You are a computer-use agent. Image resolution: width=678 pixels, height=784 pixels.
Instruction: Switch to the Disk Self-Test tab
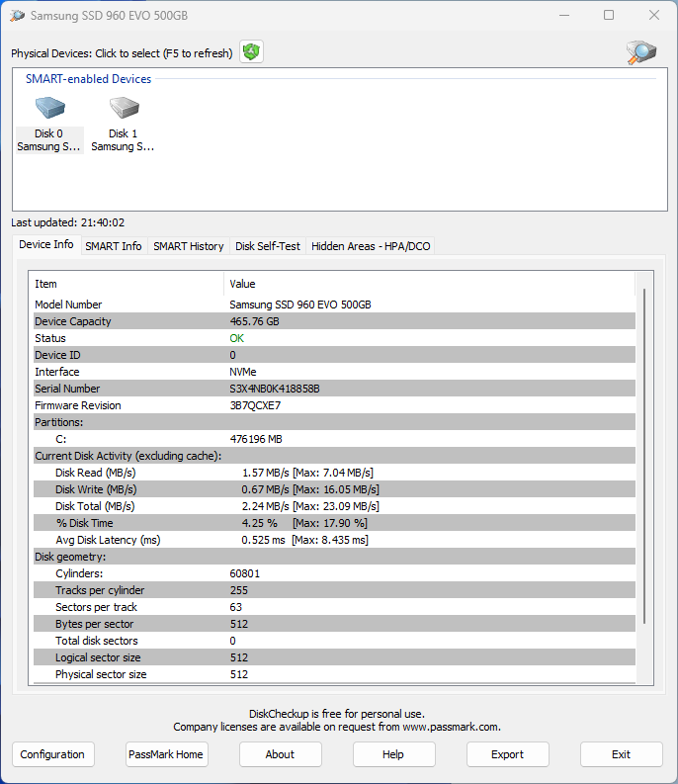tap(268, 246)
